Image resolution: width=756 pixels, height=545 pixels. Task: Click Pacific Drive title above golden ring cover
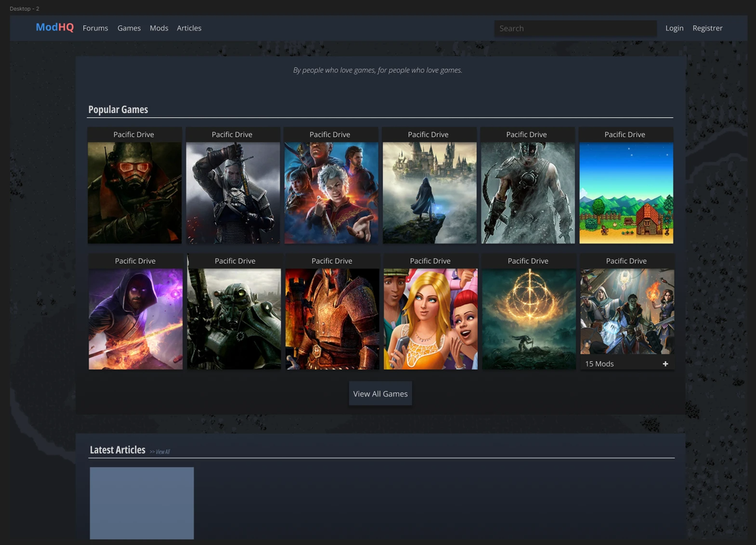pos(528,261)
